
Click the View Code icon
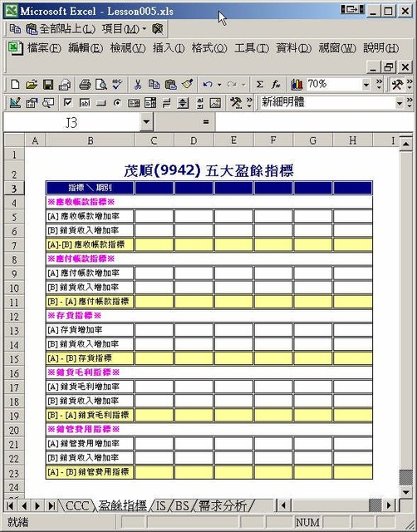(x=48, y=102)
